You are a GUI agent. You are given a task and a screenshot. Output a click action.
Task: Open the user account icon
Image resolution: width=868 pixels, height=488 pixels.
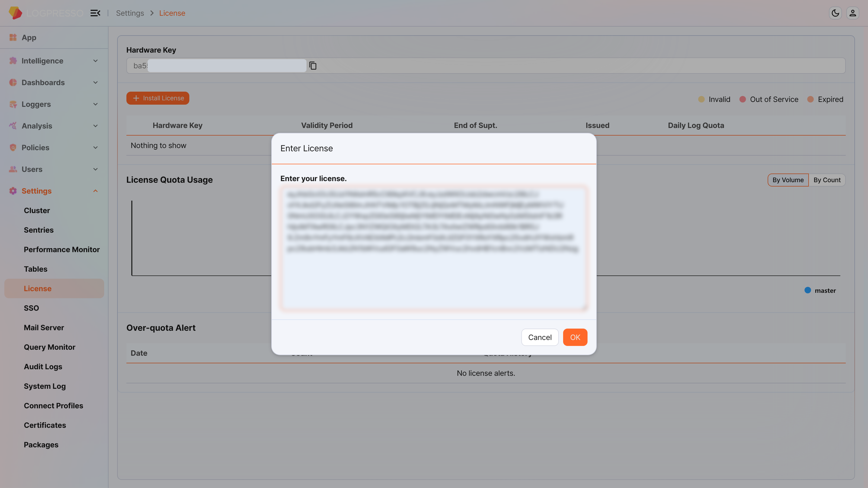coord(853,13)
